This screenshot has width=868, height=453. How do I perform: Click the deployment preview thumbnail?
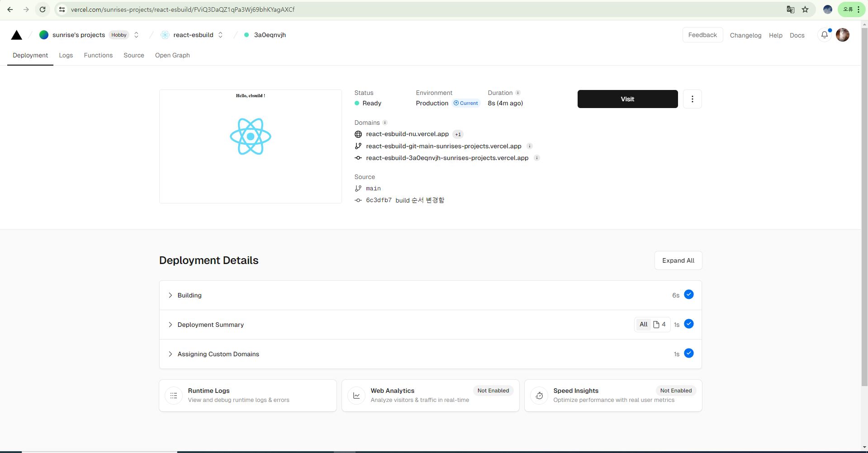coord(251,146)
